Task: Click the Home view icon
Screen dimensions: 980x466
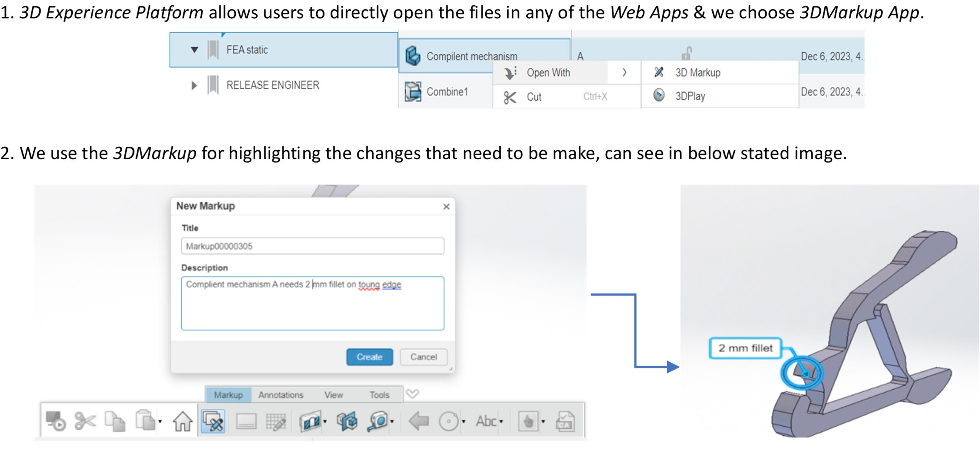Action: point(183,421)
